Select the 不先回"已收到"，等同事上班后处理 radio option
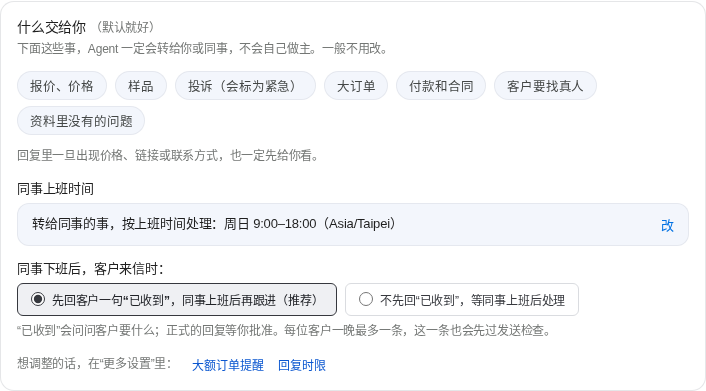Image resolution: width=706 pixels, height=391 pixels. 462,300
